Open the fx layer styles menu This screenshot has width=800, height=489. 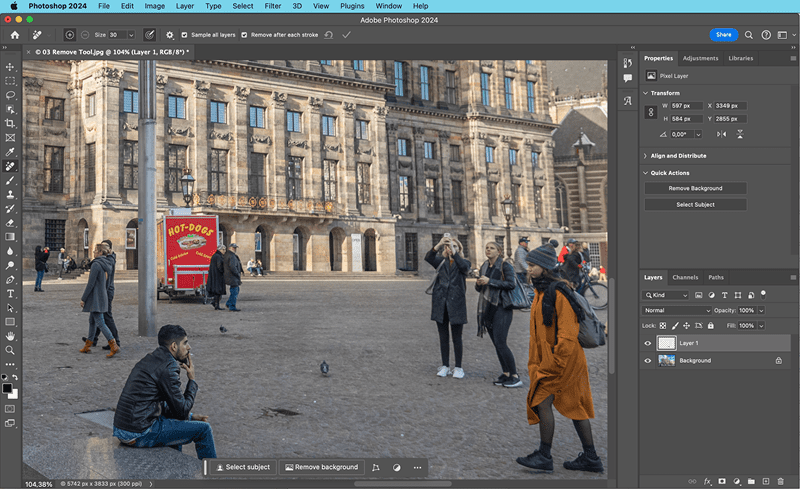(x=707, y=481)
